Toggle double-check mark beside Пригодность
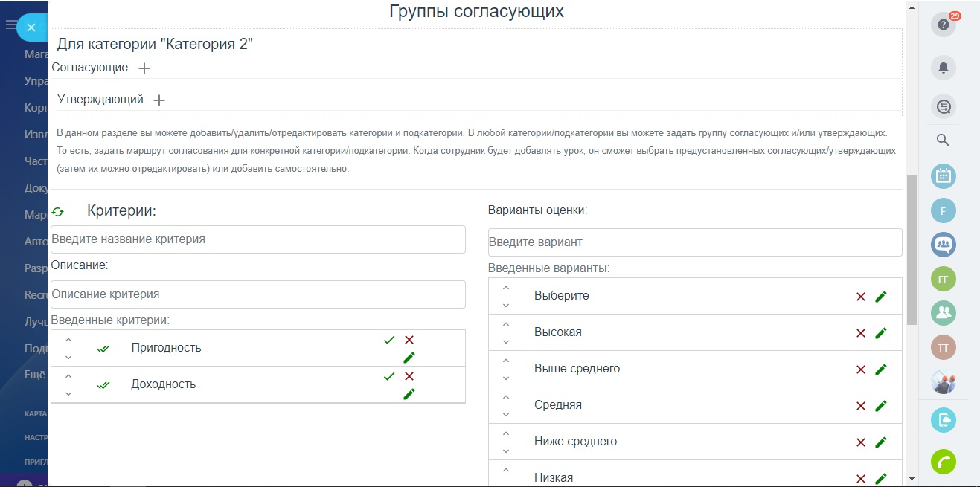The height and width of the screenshot is (487, 980). click(x=103, y=348)
